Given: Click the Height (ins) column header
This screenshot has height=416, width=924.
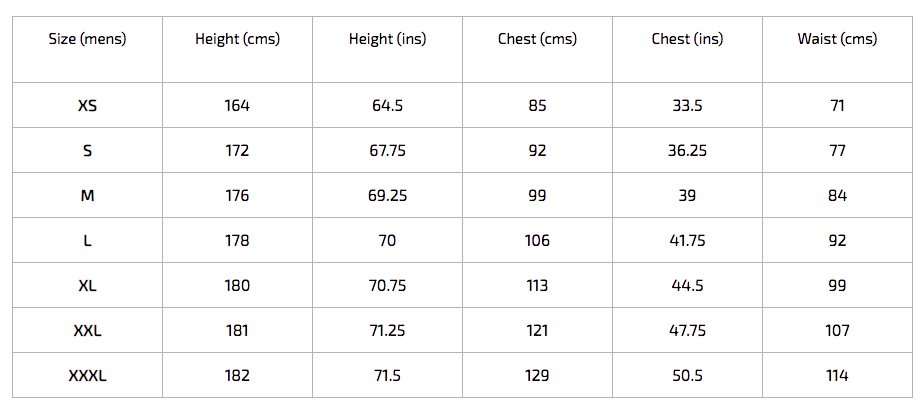Looking at the screenshot, I should 387,39.
